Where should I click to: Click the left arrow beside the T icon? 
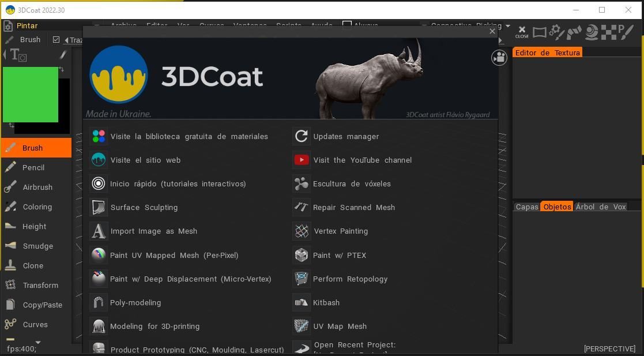[5, 54]
